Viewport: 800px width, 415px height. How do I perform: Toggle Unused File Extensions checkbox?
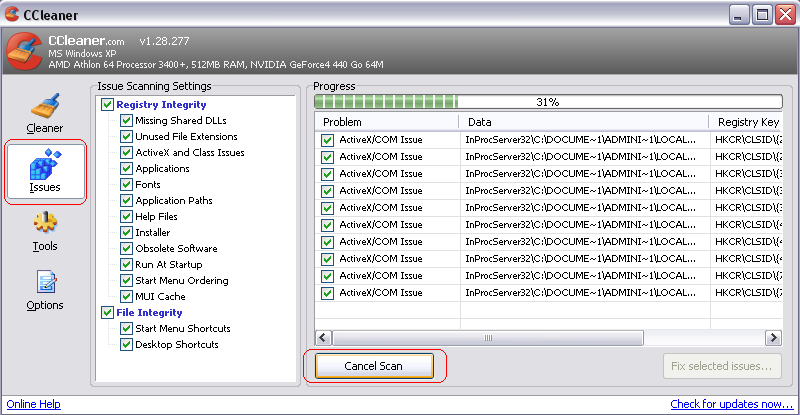pyautogui.click(x=126, y=136)
